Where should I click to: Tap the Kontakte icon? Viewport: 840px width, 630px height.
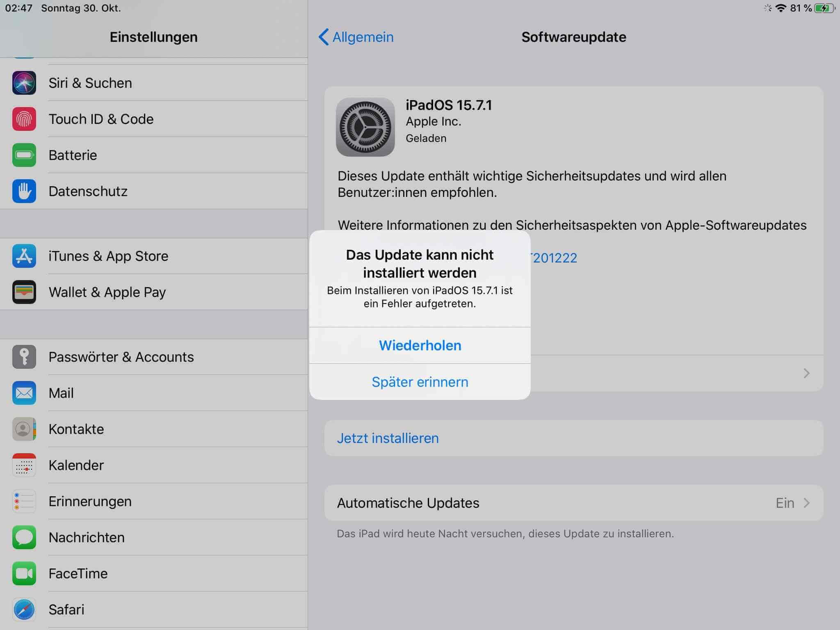point(24,429)
